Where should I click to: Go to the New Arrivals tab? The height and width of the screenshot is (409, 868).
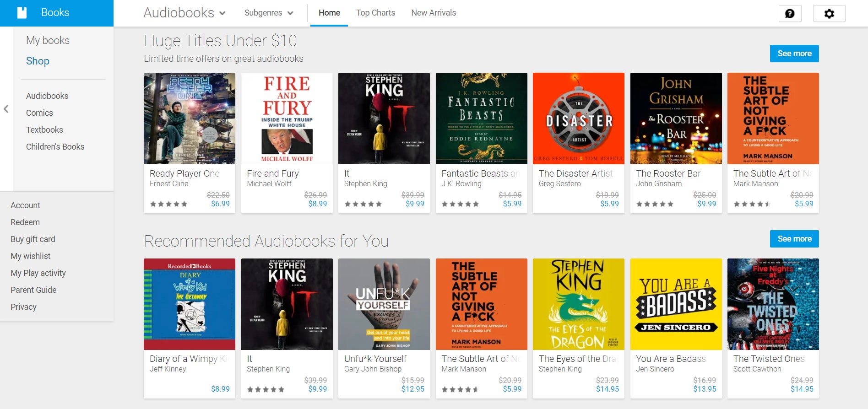tap(433, 13)
